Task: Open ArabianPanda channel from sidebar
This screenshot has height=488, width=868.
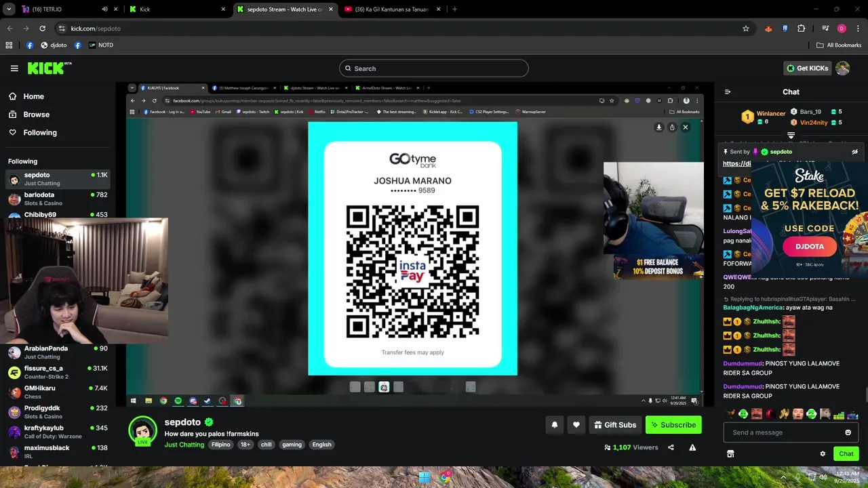Action: pos(58,352)
